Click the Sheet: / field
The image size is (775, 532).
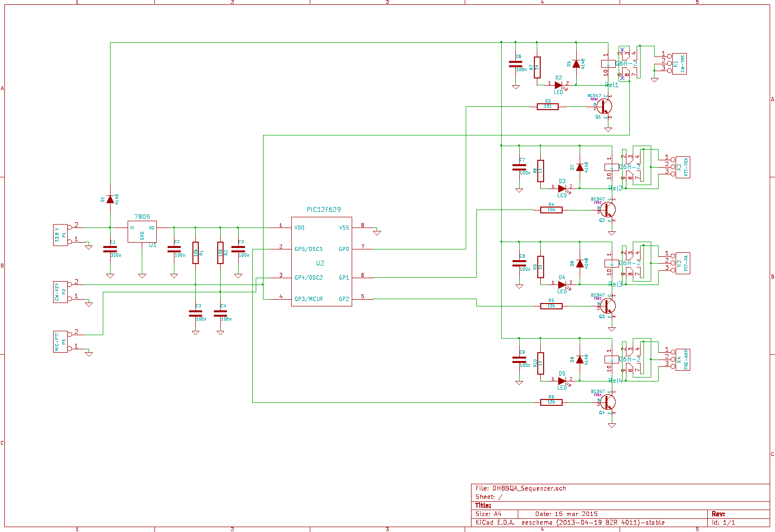(x=489, y=497)
